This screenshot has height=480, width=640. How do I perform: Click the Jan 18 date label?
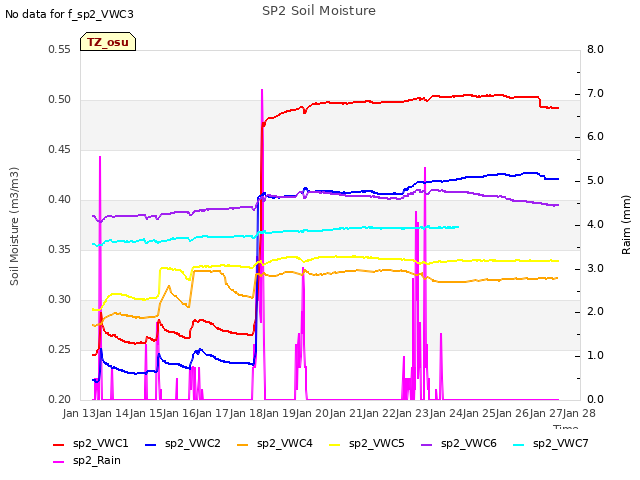pos(246,414)
